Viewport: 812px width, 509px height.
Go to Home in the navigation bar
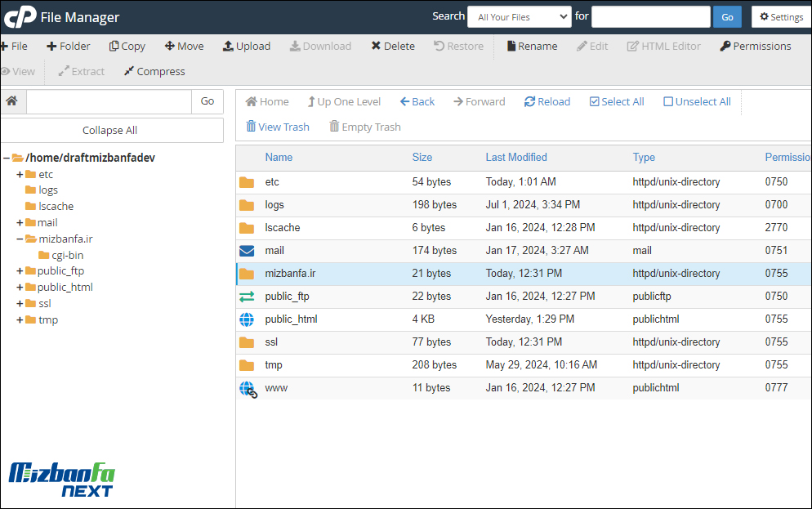pyautogui.click(x=267, y=102)
